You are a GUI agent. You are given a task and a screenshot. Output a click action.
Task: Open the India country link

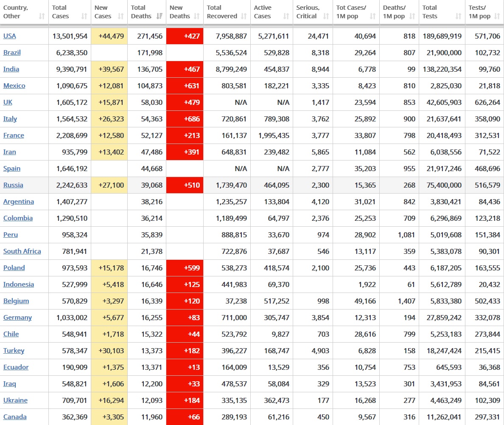point(11,69)
